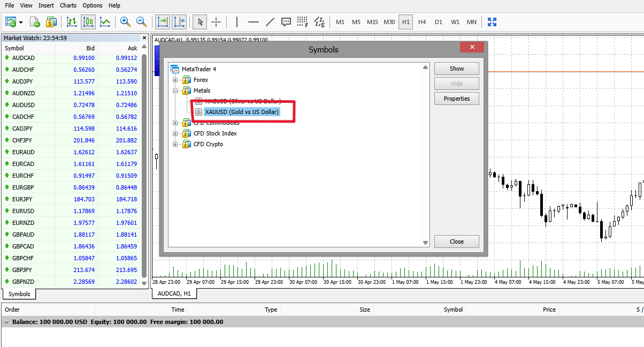Switch chart to candlestick type
Viewport: 644px width, 347px height.
click(x=88, y=22)
